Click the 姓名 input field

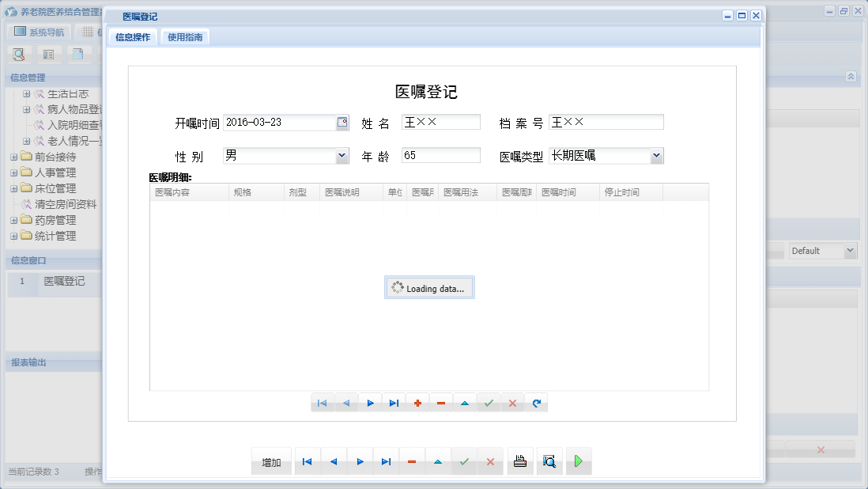(x=440, y=123)
